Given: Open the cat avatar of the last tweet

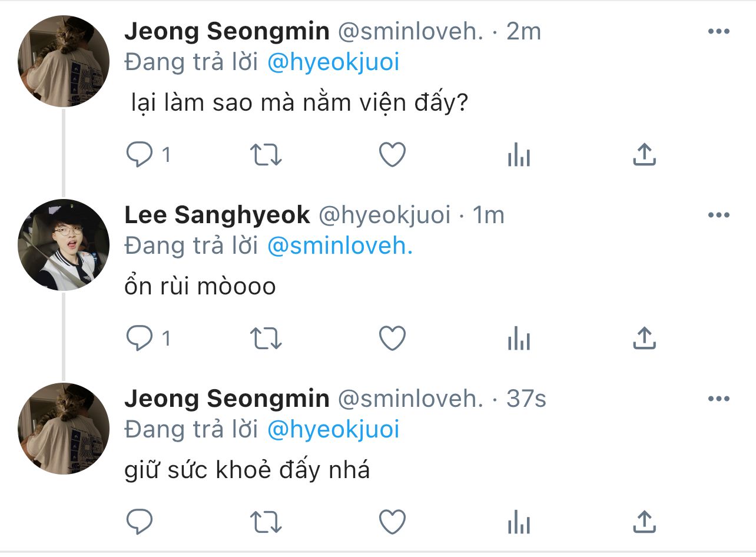Looking at the screenshot, I should tap(64, 429).
